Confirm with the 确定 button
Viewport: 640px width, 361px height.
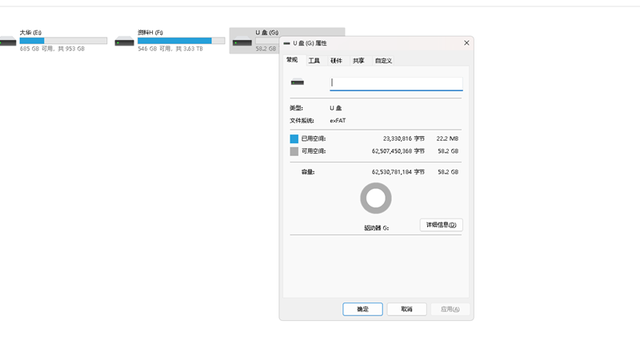pyautogui.click(x=362, y=309)
